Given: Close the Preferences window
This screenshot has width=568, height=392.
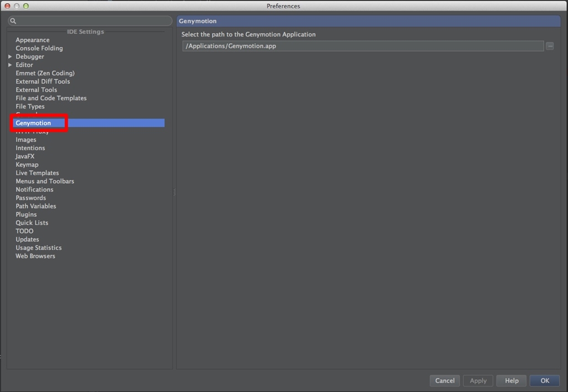Looking at the screenshot, I should coord(7,6).
